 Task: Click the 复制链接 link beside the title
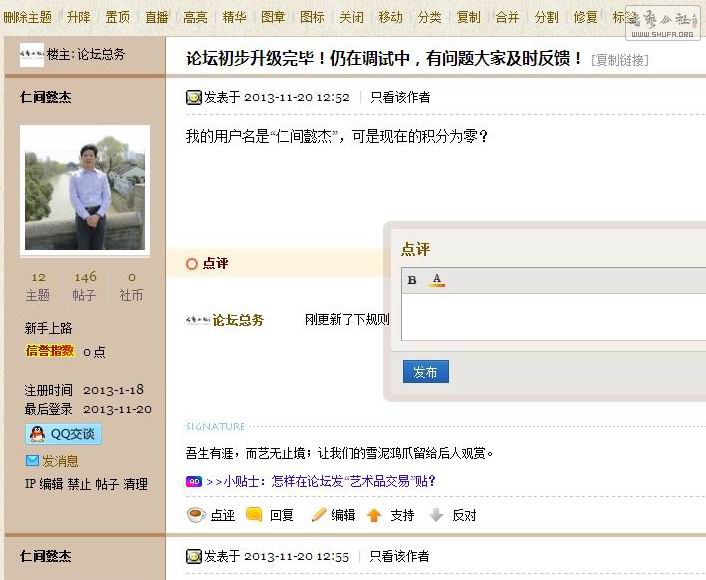click(620, 60)
